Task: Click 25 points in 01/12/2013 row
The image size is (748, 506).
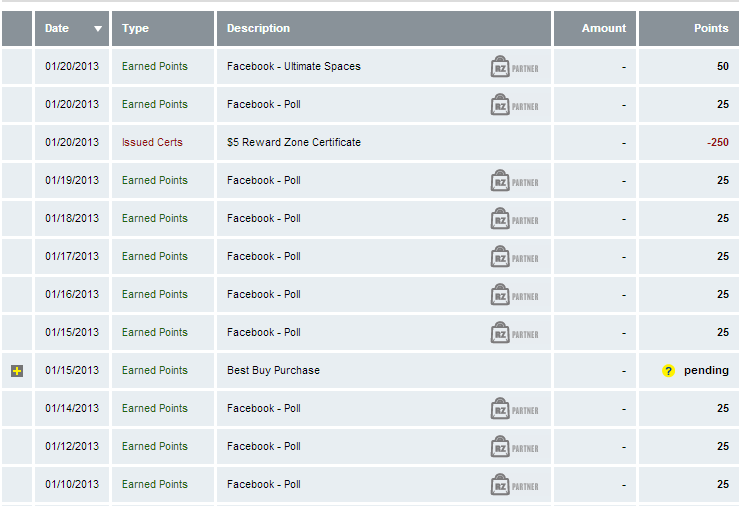Action: click(723, 446)
